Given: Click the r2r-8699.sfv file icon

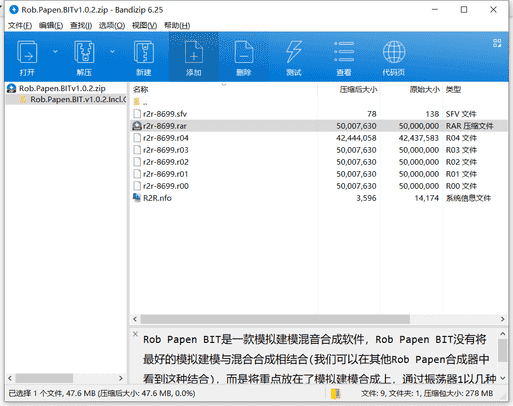Looking at the screenshot, I should [137, 114].
